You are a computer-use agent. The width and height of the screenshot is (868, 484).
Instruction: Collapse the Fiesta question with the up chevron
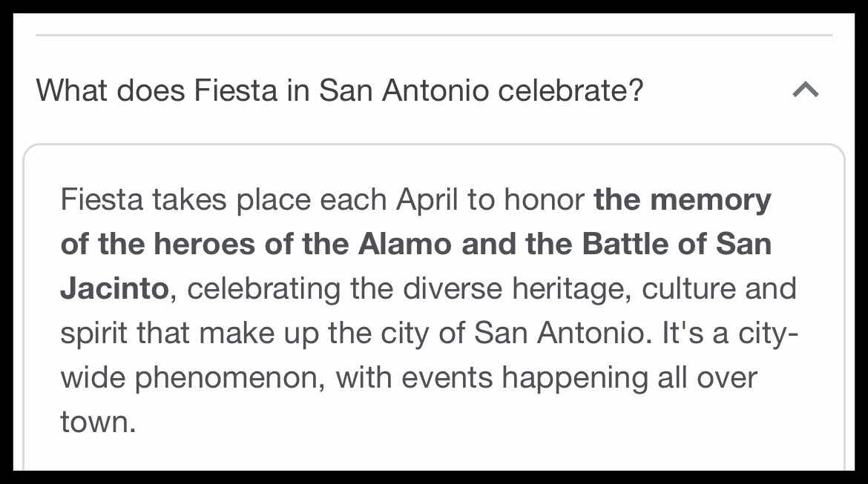pos(806,90)
